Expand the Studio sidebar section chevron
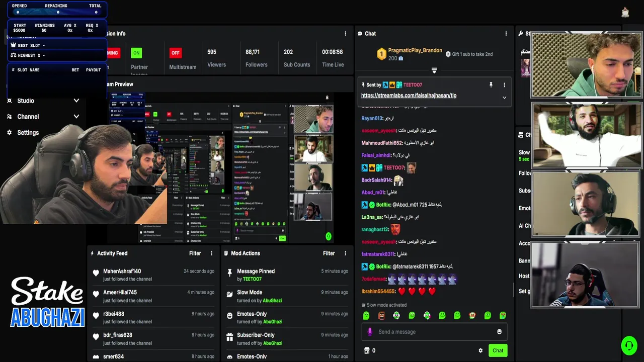644x362 pixels. pos(76,101)
